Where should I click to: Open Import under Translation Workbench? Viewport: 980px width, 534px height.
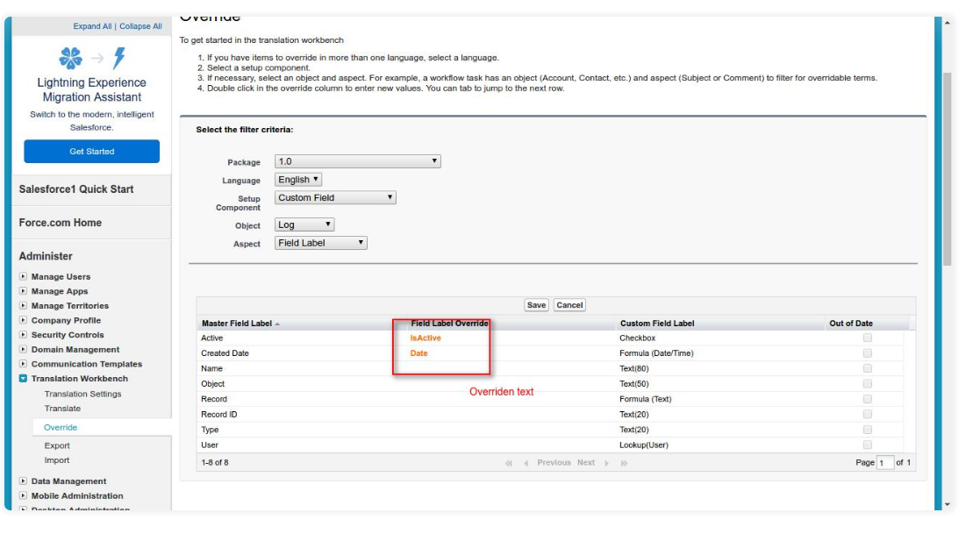tap(57, 460)
